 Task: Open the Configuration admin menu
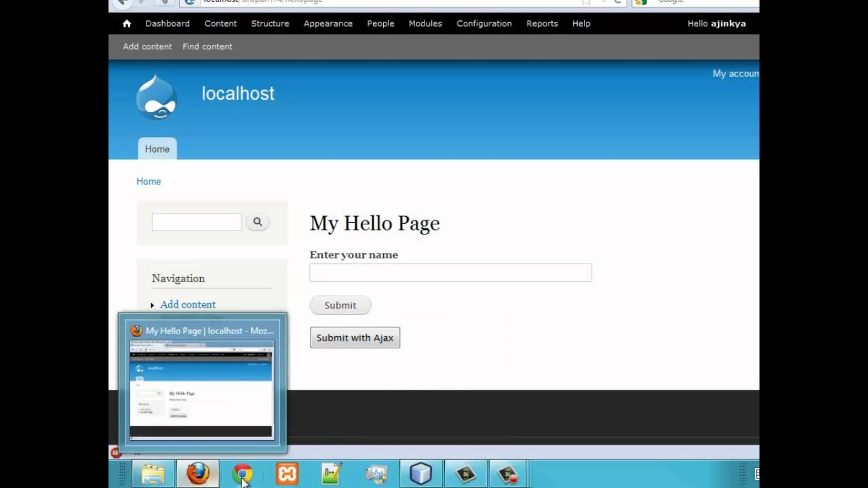[x=484, y=24]
